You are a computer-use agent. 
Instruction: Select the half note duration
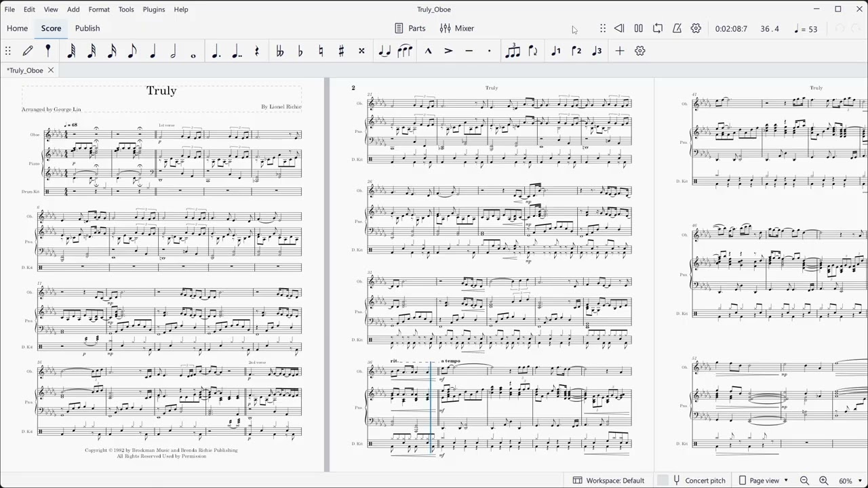(173, 51)
